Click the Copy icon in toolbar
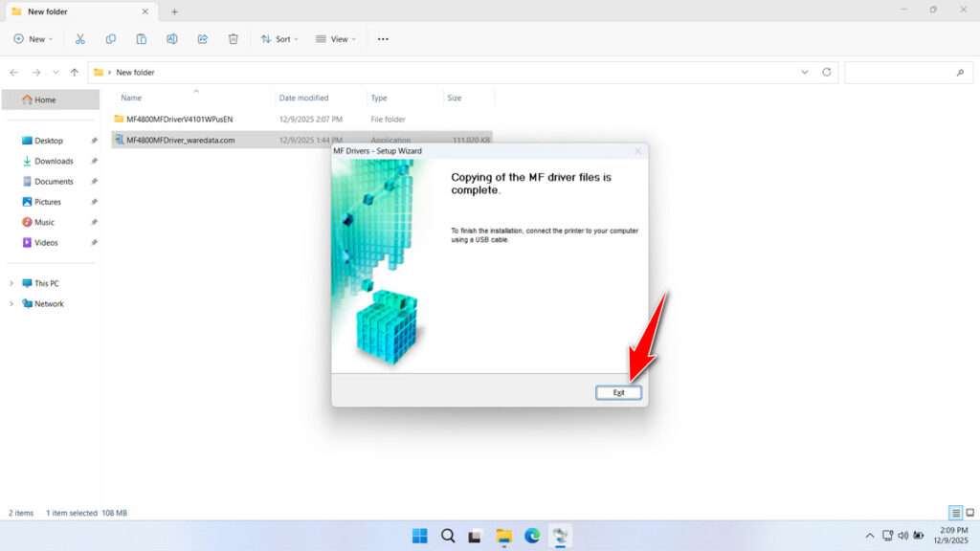980x551 pixels. [x=111, y=39]
